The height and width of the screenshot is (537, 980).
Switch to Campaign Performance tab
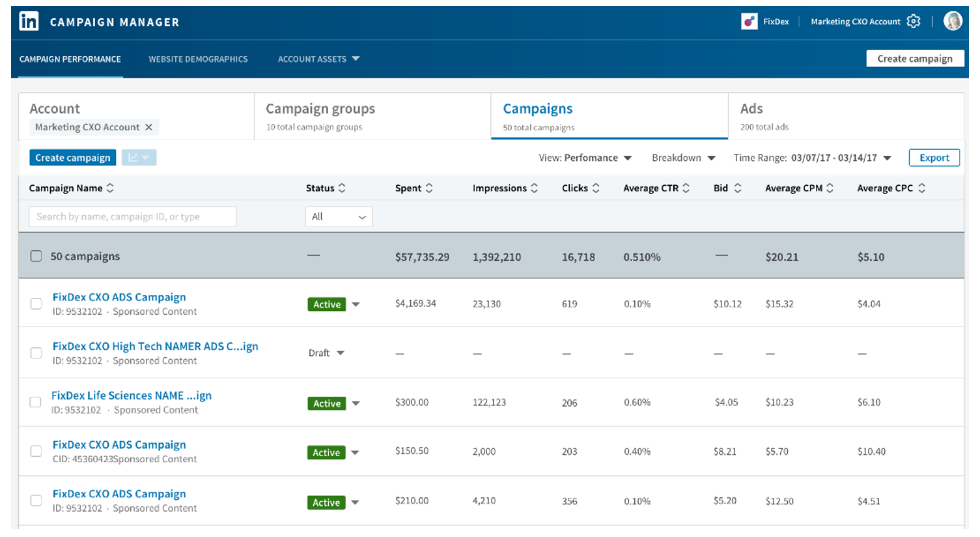pyautogui.click(x=70, y=59)
